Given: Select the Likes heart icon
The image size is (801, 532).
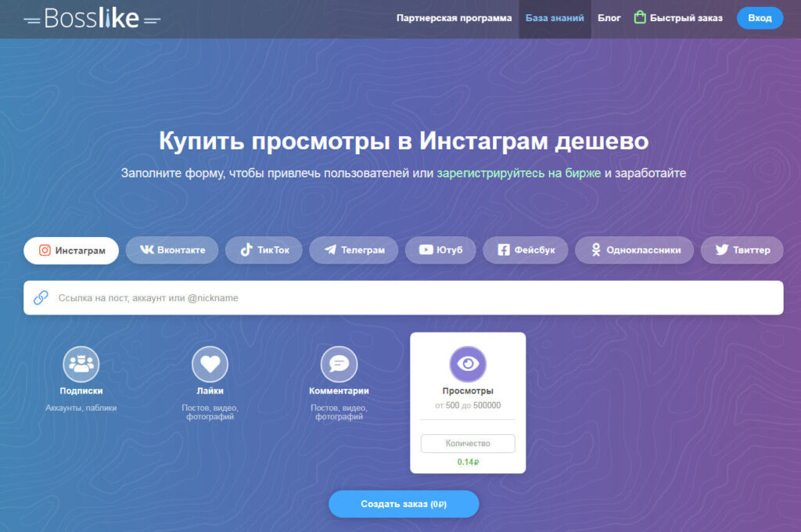Looking at the screenshot, I should [210, 365].
